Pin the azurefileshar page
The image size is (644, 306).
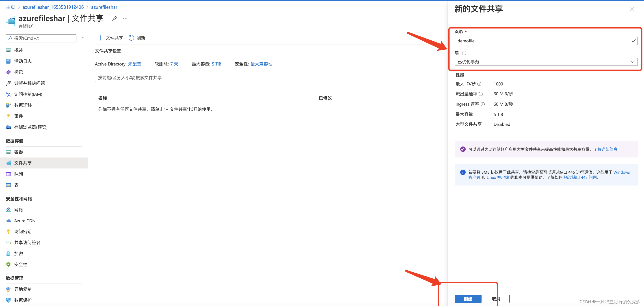click(x=114, y=19)
